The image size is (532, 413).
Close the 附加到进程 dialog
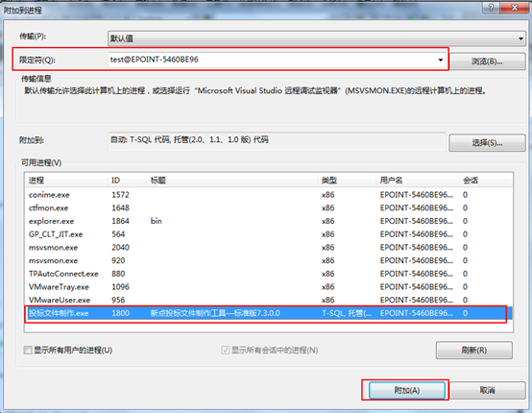click(514, 7)
